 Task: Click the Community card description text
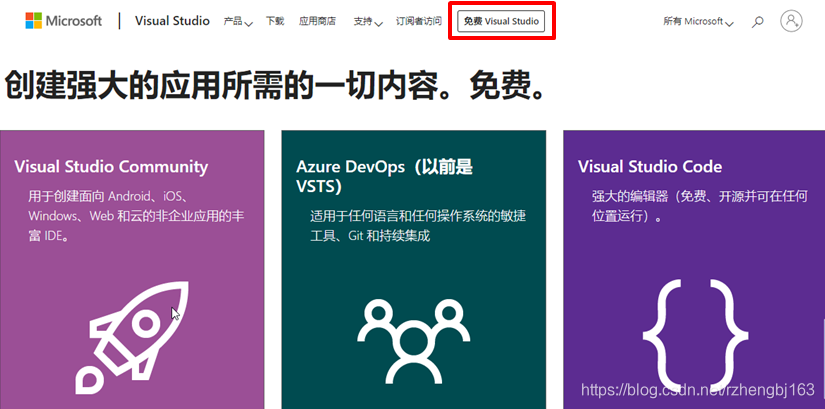click(x=136, y=216)
